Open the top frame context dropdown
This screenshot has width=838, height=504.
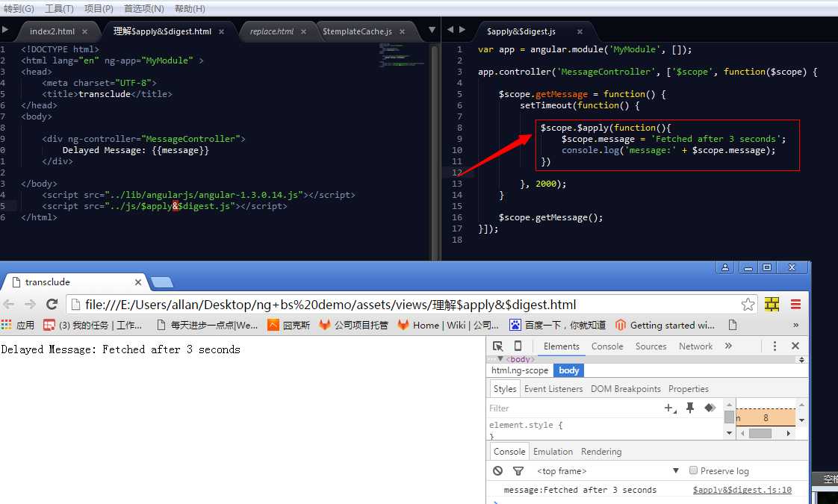607,471
